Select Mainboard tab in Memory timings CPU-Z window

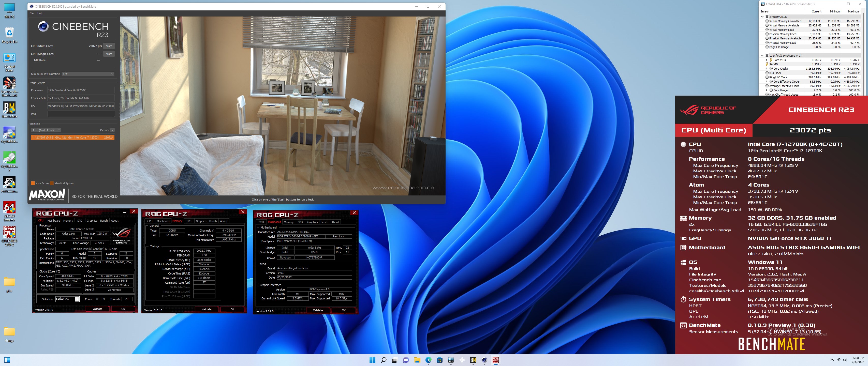click(x=163, y=221)
